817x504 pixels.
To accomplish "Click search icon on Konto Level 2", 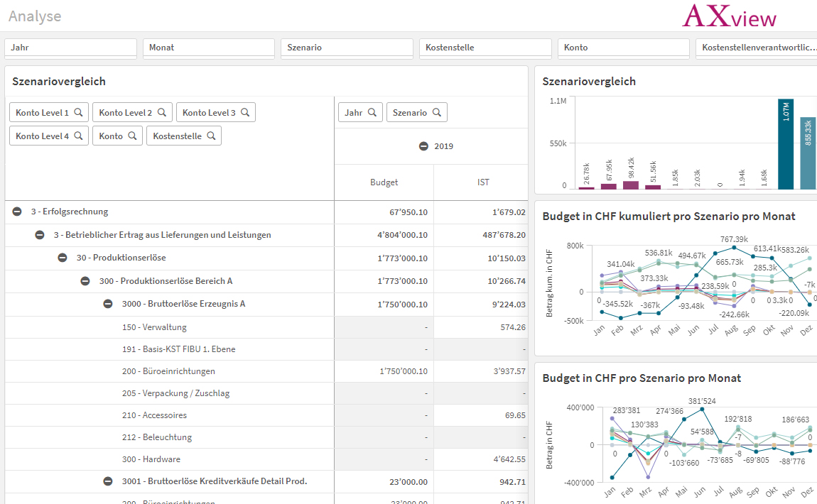I will click(x=161, y=112).
